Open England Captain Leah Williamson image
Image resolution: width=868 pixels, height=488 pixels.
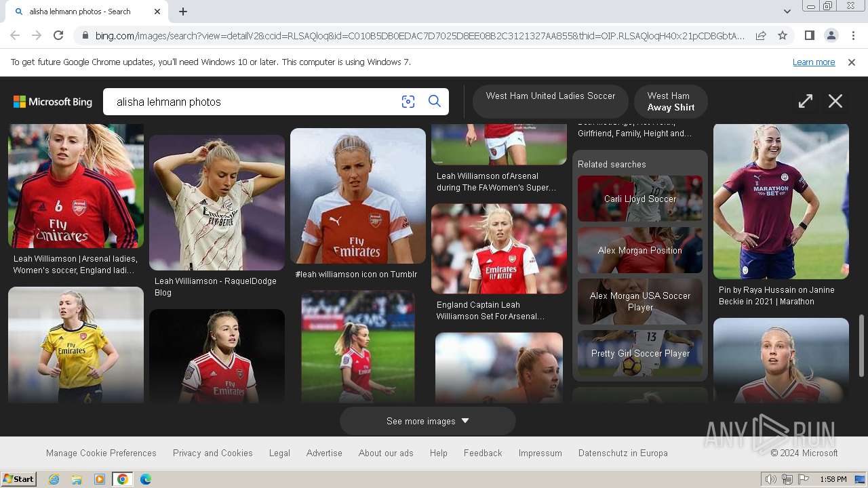click(499, 249)
